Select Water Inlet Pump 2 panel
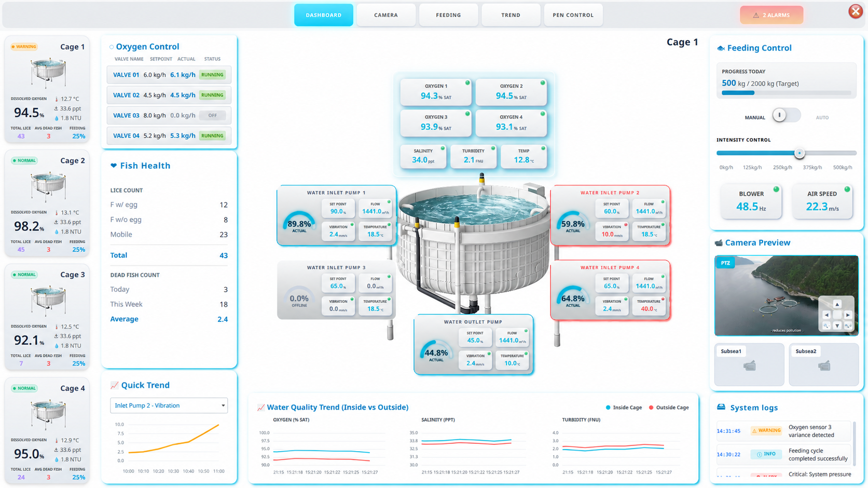 pyautogui.click(x=610, y=215)
